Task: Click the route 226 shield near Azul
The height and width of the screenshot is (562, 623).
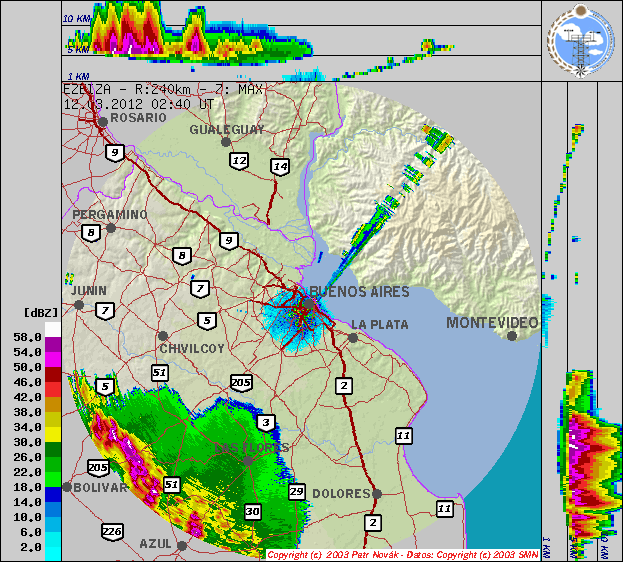Action: click(x=112, y=532)
